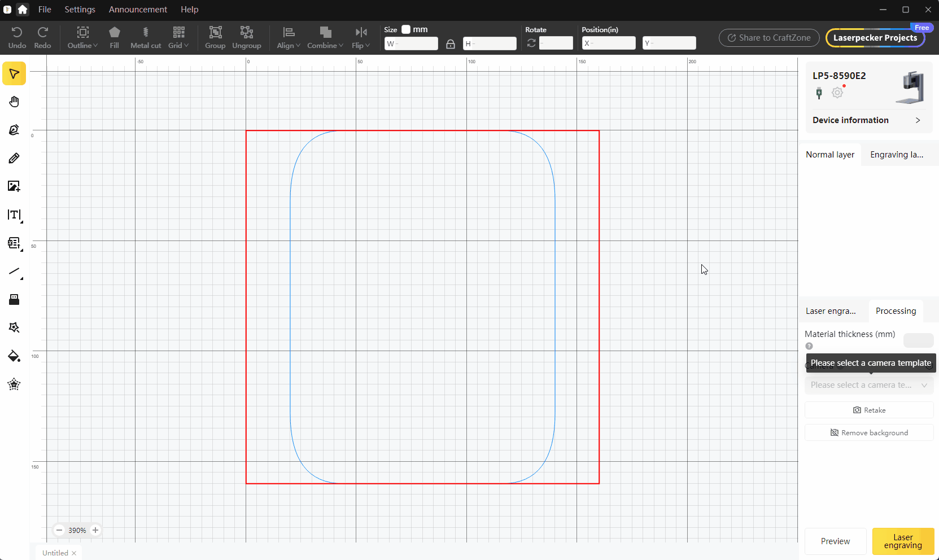Screen dimensions: 939x560
Task: Activate the hand pan tool
Action: point(14,102)
